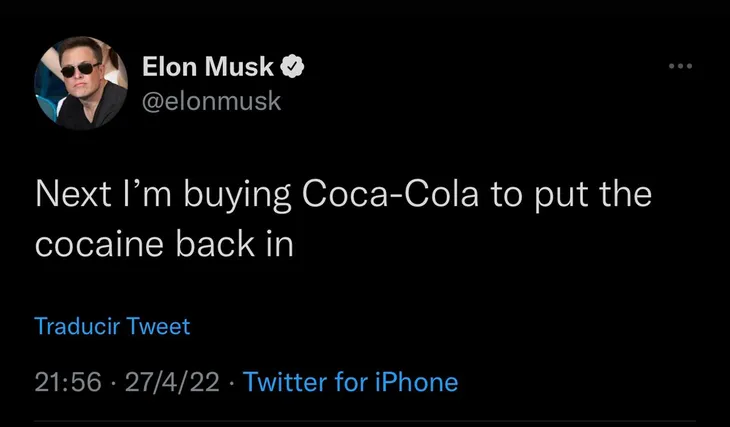Open the "Twitter for iPhone" source link
The width and height of the screenshot is (730, 427).
(x=350, y=382)
